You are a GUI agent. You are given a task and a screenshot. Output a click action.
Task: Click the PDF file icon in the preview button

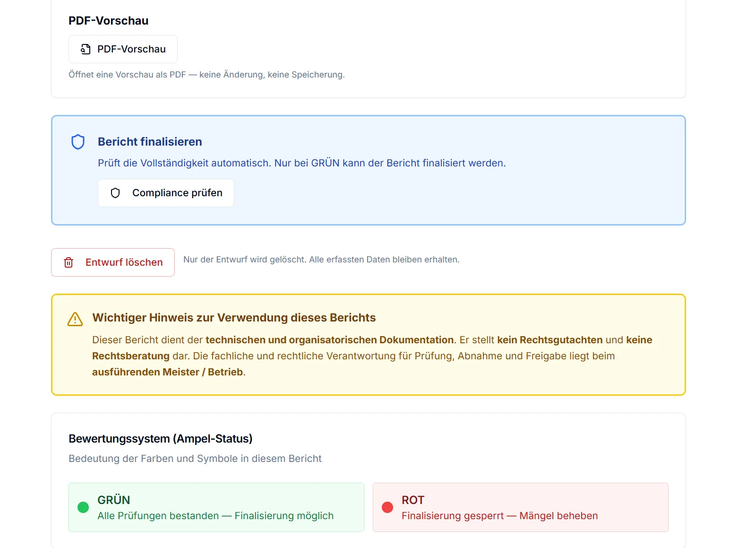pyautogui.click(x=86, y=49)
